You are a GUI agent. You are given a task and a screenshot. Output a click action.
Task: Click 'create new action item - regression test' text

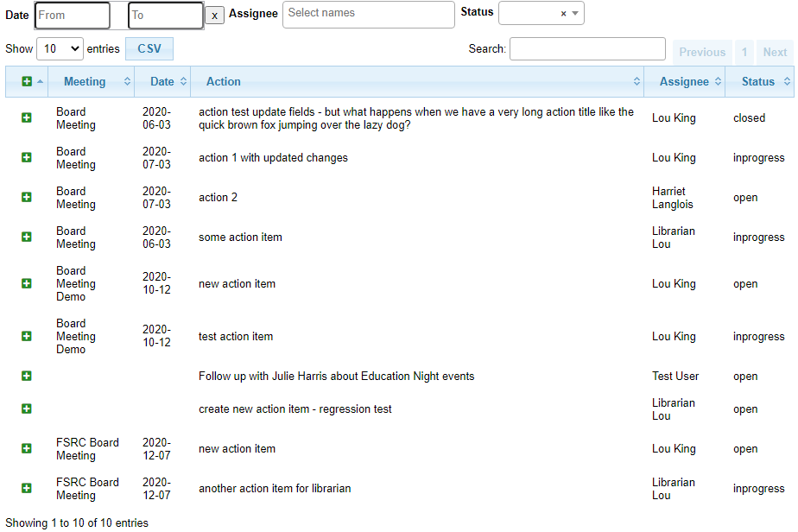[x=295, y=409]
